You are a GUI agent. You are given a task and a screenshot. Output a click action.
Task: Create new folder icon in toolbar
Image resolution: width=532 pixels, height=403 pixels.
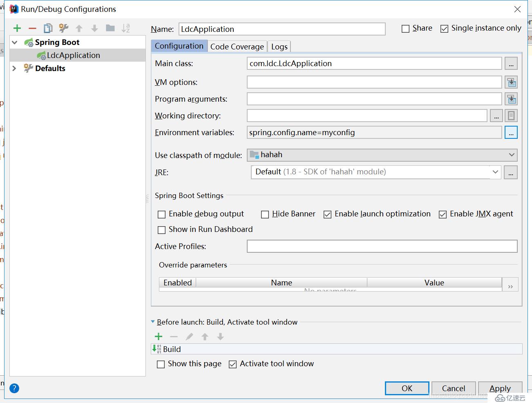coord(110,28)
